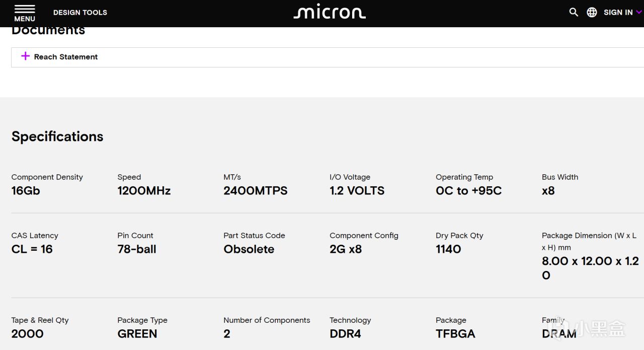Click the 16Gb component density value
The image size is (644, 350).
pyautogui.click(x=26, y=191)
